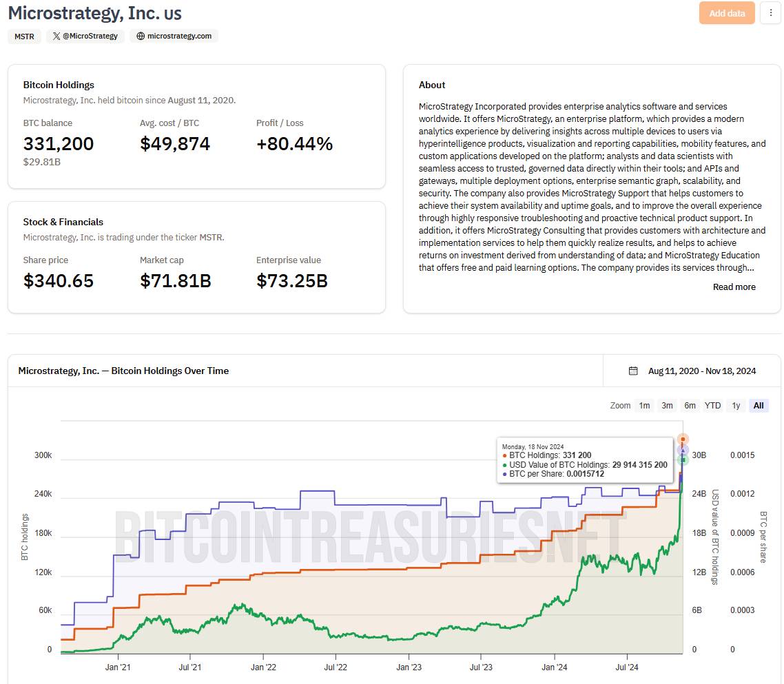The width and height of the screenshot is (784, 684).
Task: Open the @MicroStrategy X profile link
Action: click(x=85, y=36)
